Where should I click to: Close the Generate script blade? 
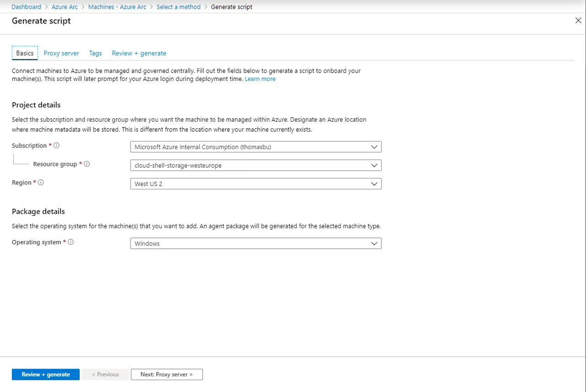coord(578,20)
